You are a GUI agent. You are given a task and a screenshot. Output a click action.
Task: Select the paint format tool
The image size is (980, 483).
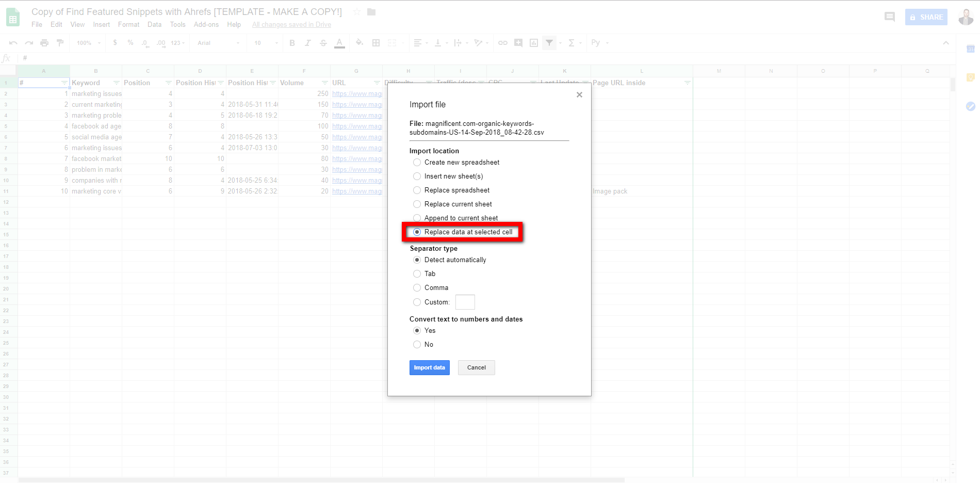(60, 43)
